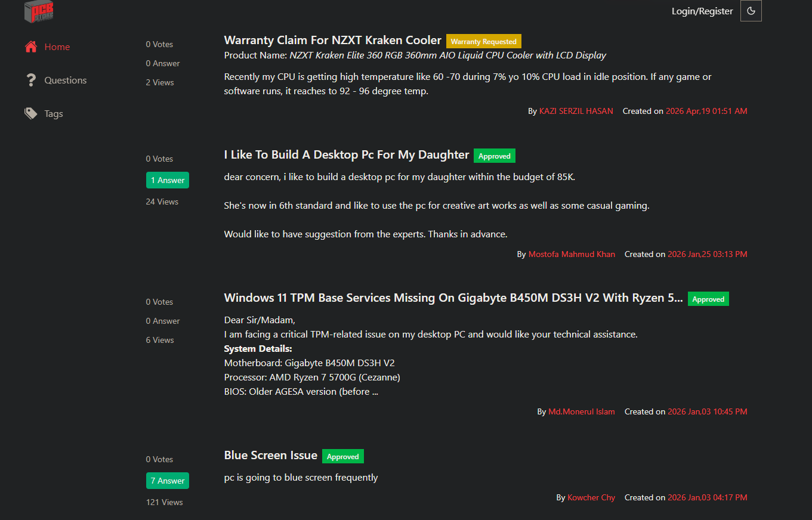
Task: Click the PCB Store logo
Action: click(x=39, y=11)
